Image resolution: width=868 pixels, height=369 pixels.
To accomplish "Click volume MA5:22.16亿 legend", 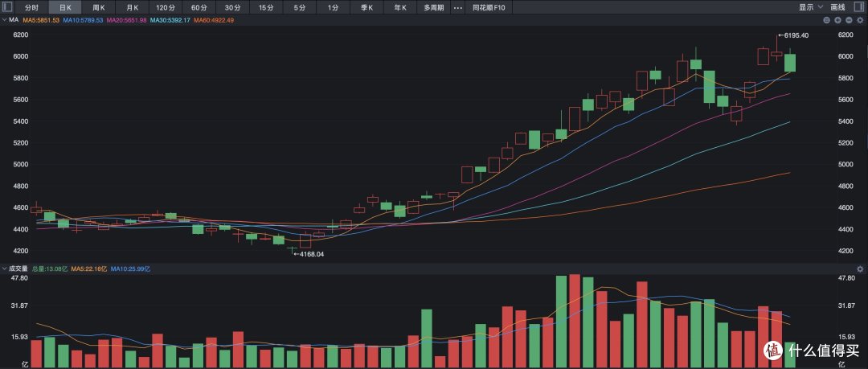I will click(89, 269).
